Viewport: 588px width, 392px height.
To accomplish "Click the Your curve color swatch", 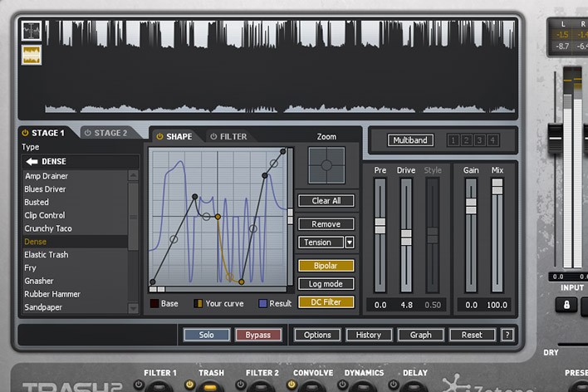I will click(x=198, y=303).
